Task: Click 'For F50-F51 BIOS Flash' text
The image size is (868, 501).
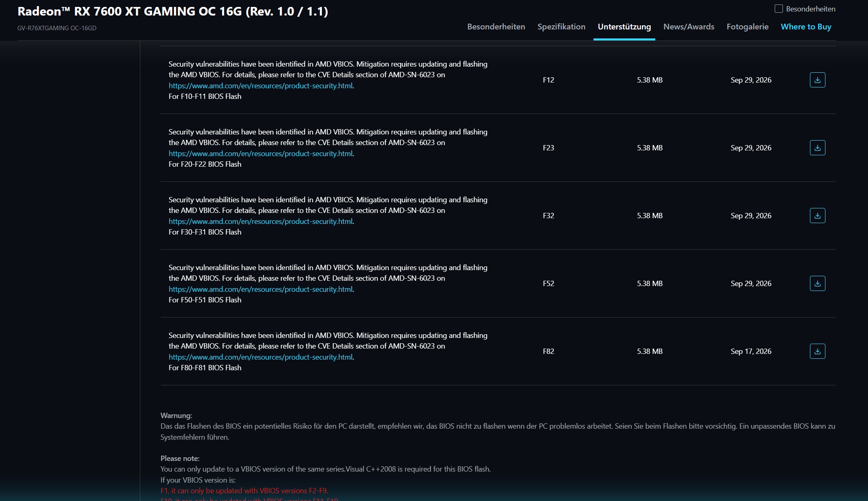Action: coord(205,300)
